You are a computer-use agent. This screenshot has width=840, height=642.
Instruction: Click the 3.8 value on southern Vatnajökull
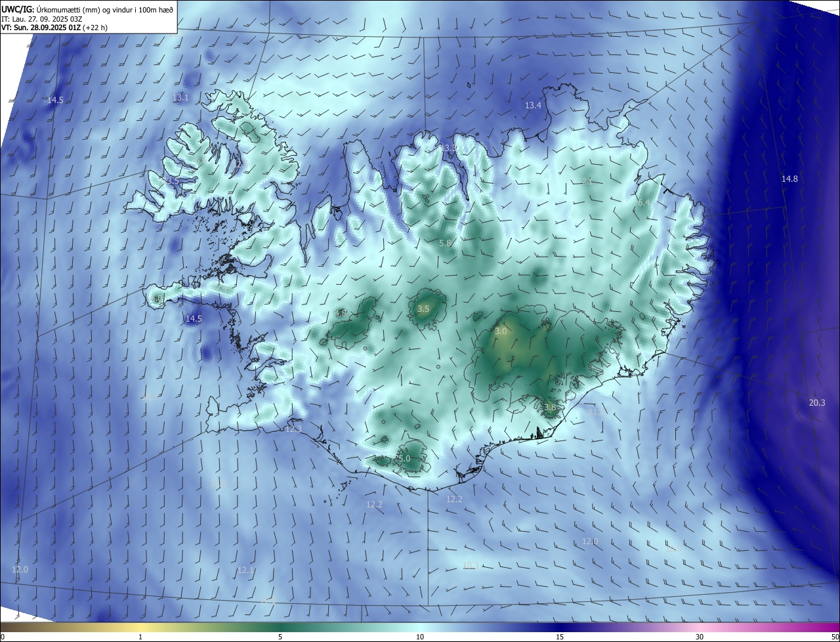click(x=550, y=407)
